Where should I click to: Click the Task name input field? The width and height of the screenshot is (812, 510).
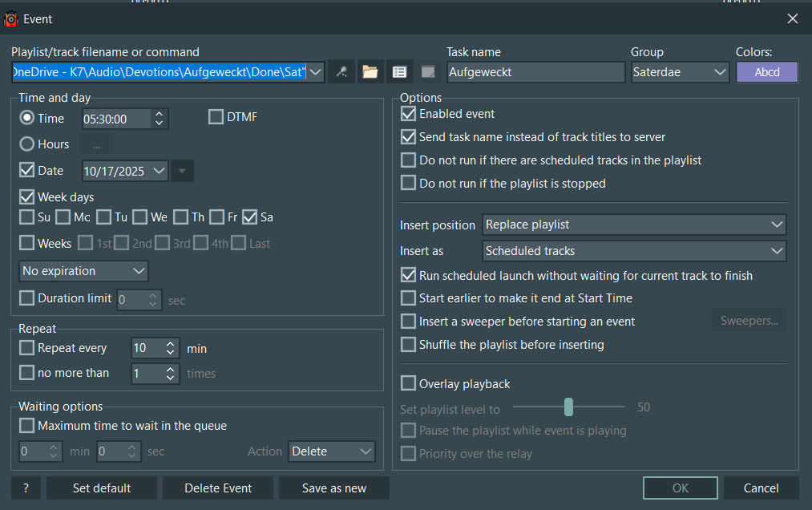[x=535, y=72]
